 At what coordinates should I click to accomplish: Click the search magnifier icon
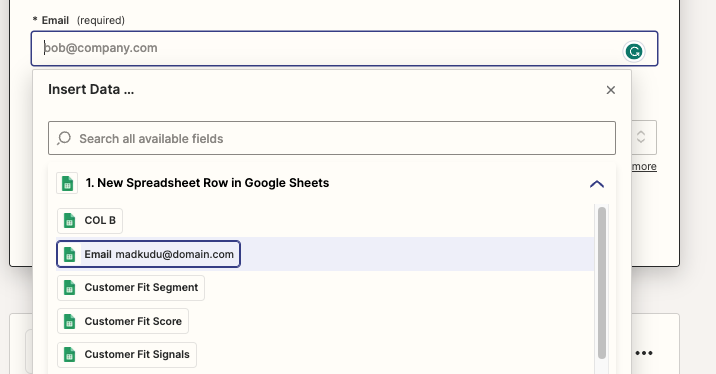pos(64,138)
